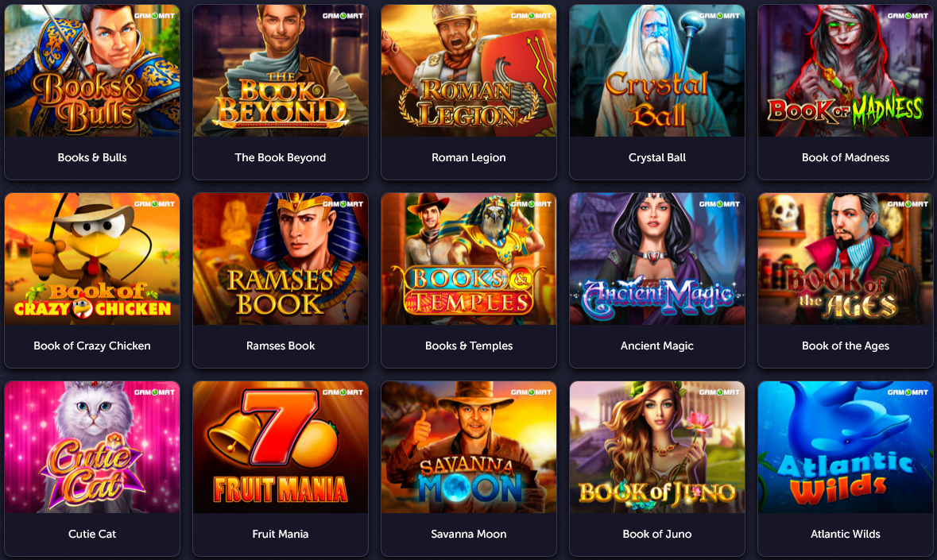This screenshot has width=937, height=560.
Task: Click Gamomat logo on Fruit Mania tile
Action: pos(343,392)
